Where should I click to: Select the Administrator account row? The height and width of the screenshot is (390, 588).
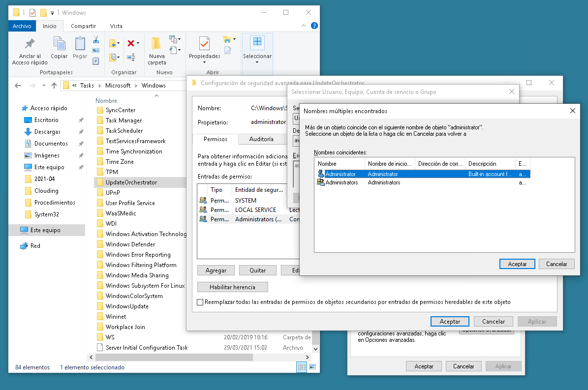coord(423,174)
